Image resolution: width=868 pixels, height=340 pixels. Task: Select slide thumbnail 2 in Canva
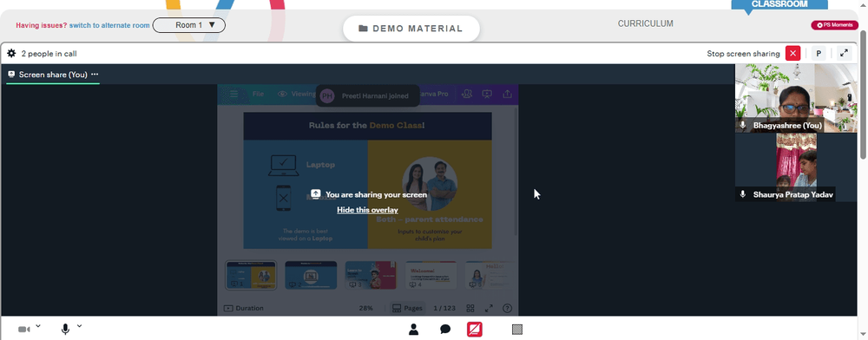click(311, 275)
